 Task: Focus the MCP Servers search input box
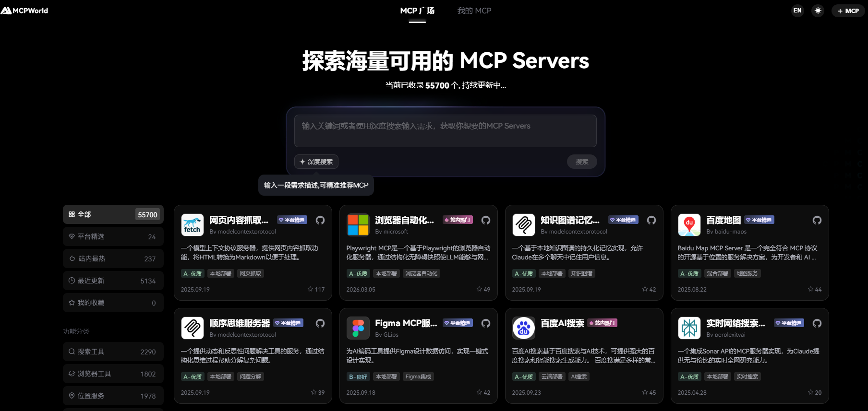pos(446,130)
